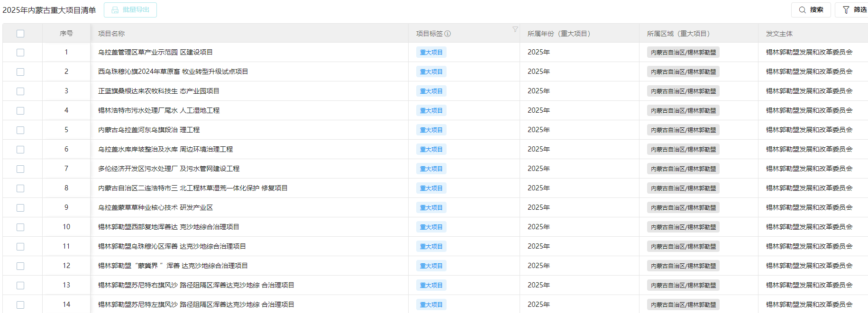Click the 发文主体 column header

tap(779, 34)
